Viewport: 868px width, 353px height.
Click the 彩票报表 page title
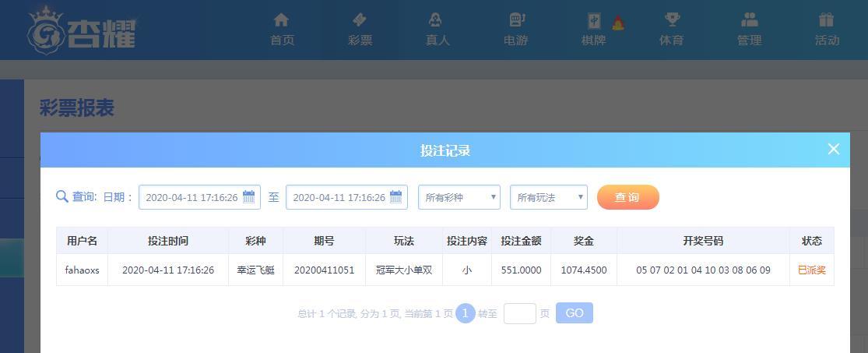[x=76, y=108]
